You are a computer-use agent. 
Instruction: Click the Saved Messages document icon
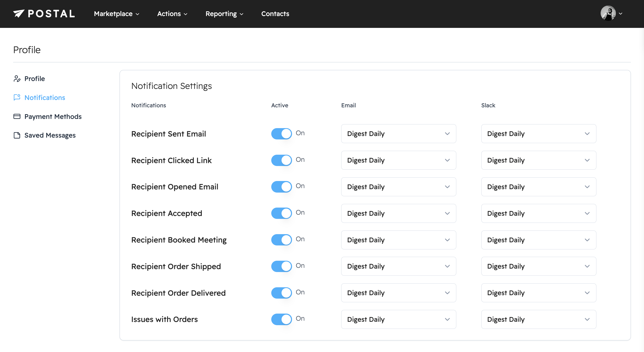(x=17, y=135)
